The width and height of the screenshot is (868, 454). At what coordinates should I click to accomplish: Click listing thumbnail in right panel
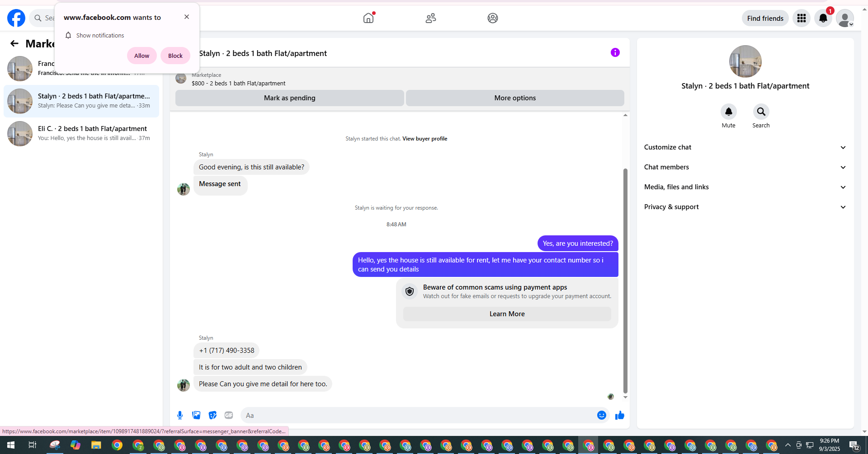pyautogui.click(x=745, y=61)
